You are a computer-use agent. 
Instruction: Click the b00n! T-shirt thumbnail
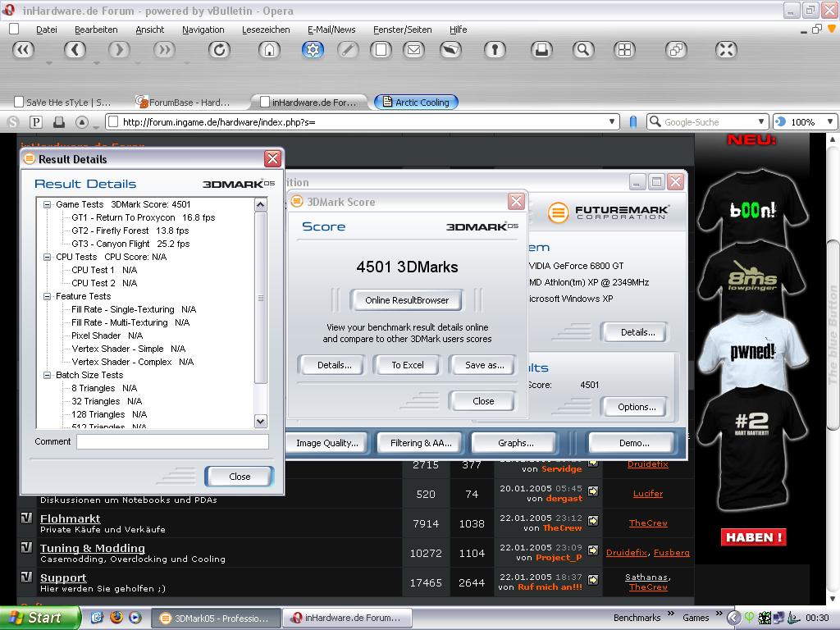[752, 206]
